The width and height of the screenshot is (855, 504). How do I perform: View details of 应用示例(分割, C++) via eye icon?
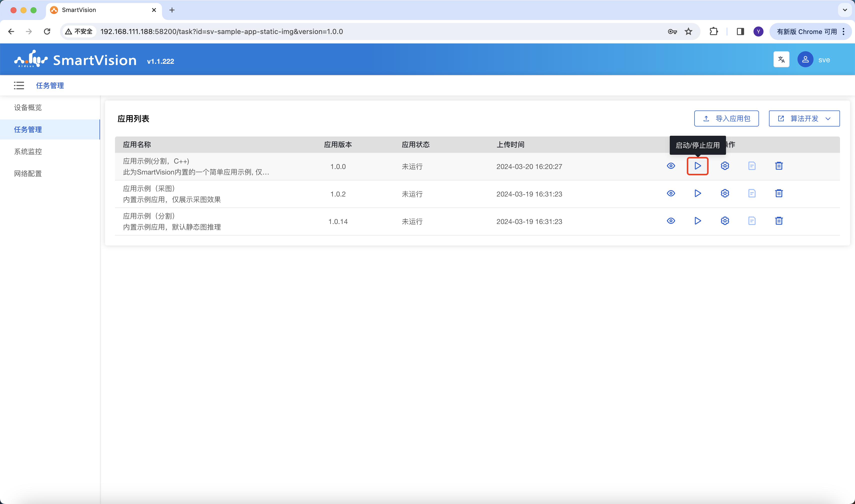pyautogui.click(x=670, y=166)
